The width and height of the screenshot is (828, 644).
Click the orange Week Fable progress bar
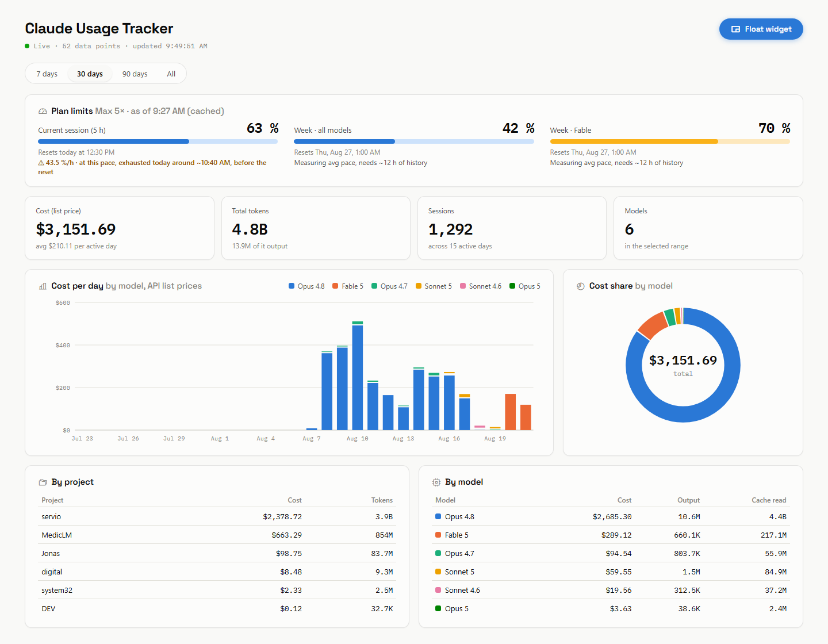point(670,141)
